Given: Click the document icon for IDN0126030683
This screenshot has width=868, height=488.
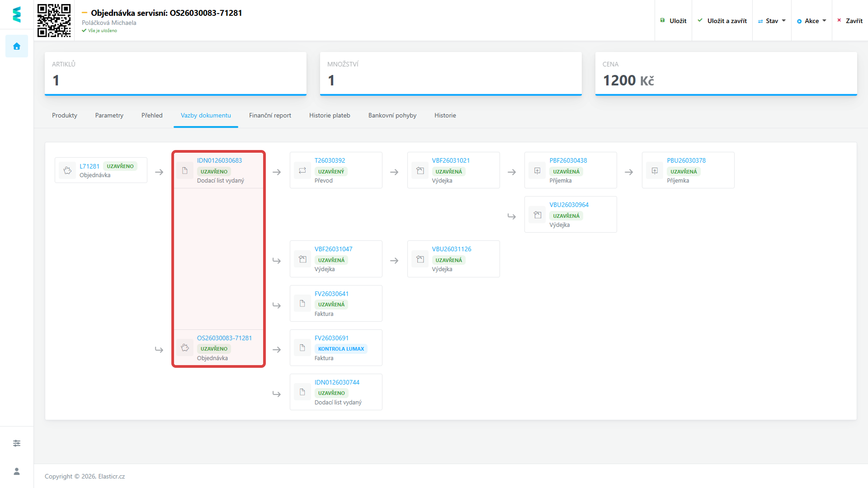Looking at the screenshot, I should tap(184, 170).
